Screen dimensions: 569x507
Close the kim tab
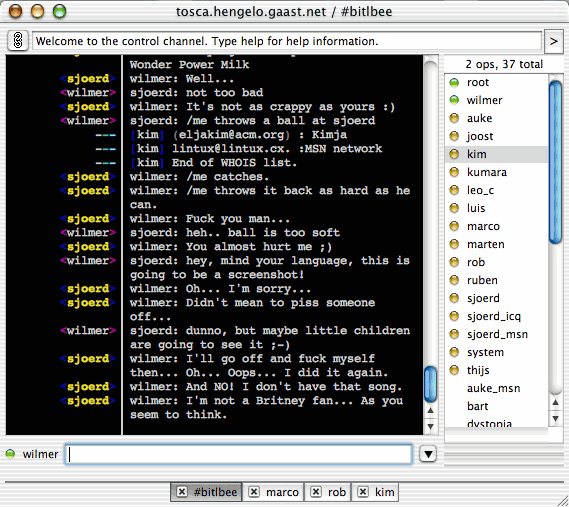pyautogui.click(x=363, y=492)
